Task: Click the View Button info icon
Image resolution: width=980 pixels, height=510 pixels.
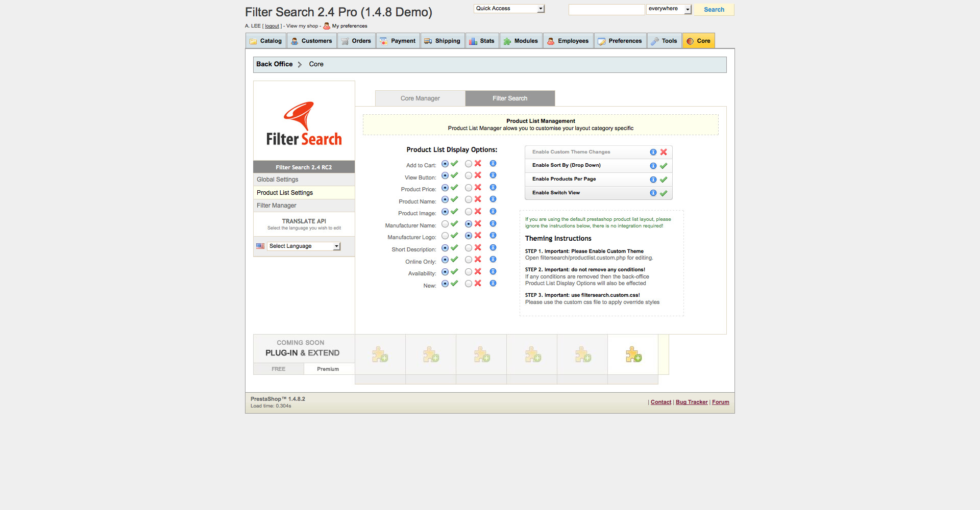Action: (x=493, y=175)
